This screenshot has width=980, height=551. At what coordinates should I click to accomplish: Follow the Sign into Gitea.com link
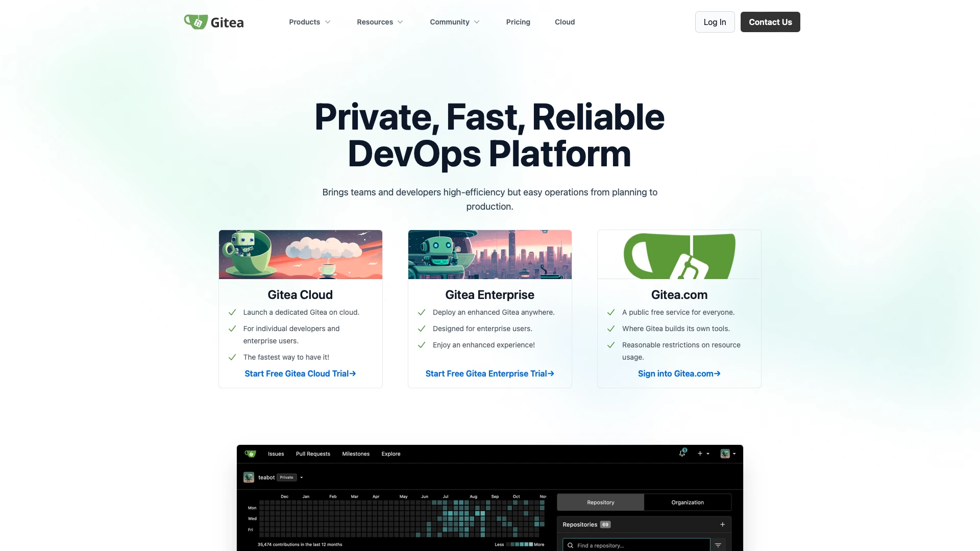[679, 373]
